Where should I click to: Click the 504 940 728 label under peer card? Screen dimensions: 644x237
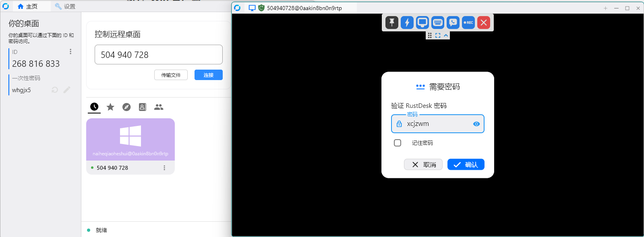112,168
